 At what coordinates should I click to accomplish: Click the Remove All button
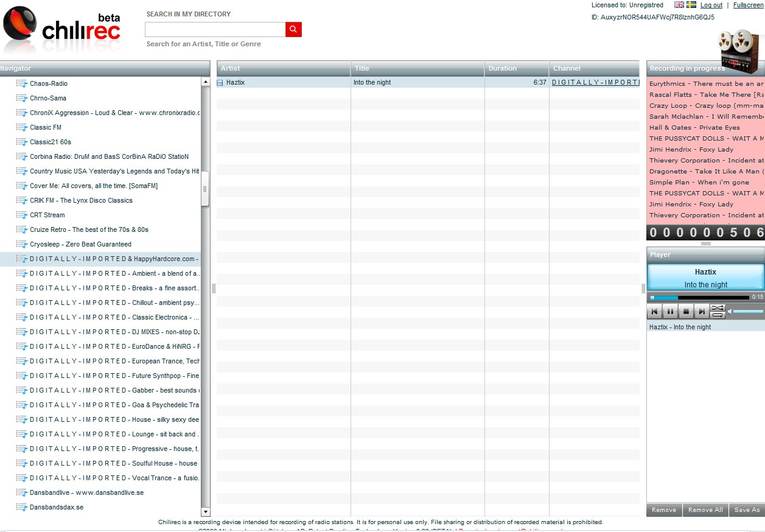(x=705, y=510)
